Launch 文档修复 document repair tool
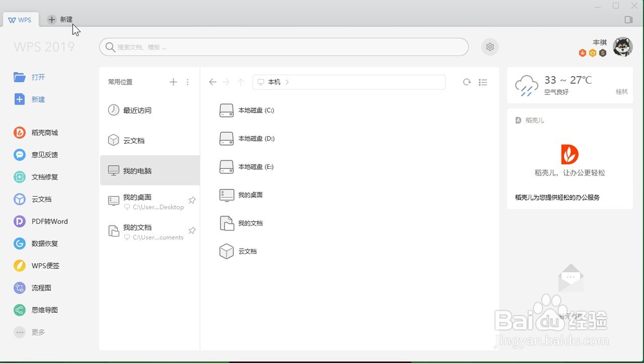 coord(35,177)
